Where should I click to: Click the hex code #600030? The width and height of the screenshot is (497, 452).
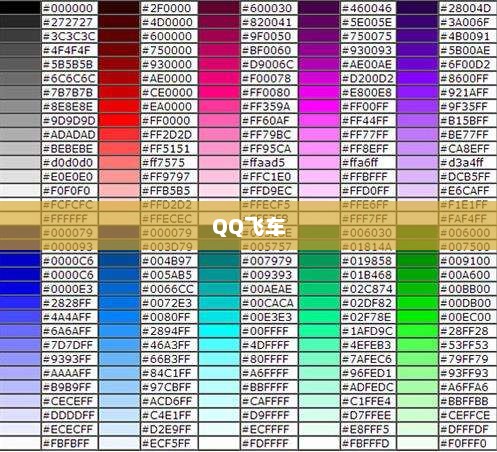266,8
